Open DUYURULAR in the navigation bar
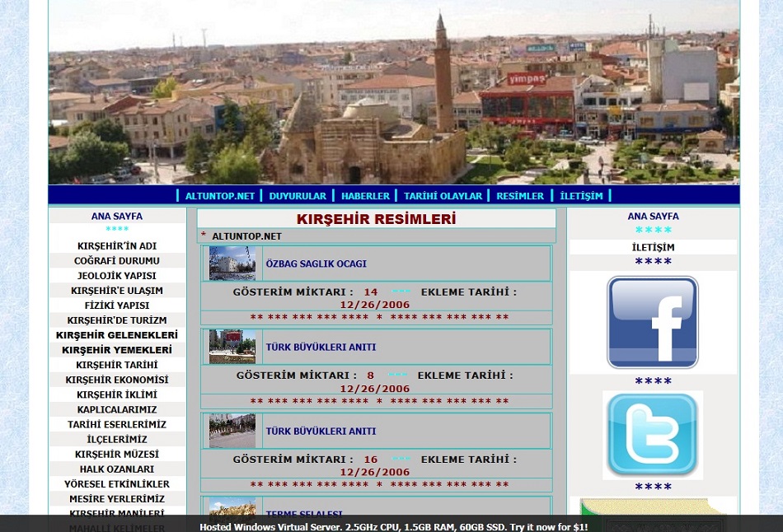 pyautogui.click(x=298, y=196)
